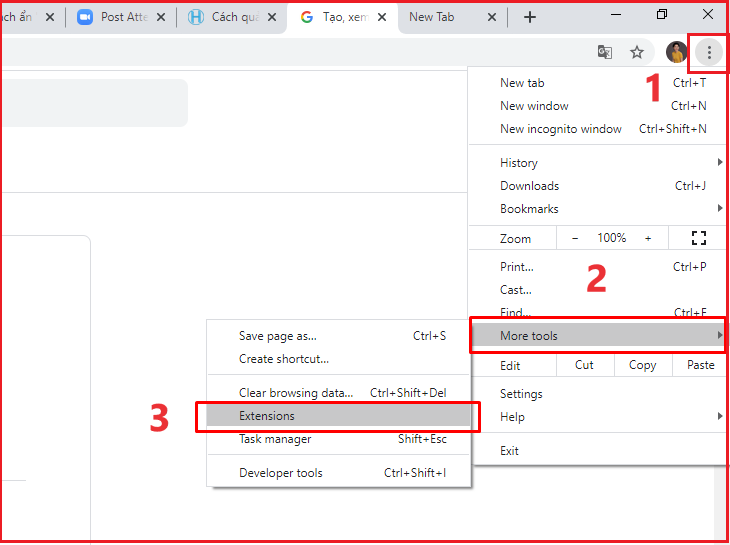Decrease zoom with minus button
The height and width of the screenshot is (545, 730).
[575, 238]
